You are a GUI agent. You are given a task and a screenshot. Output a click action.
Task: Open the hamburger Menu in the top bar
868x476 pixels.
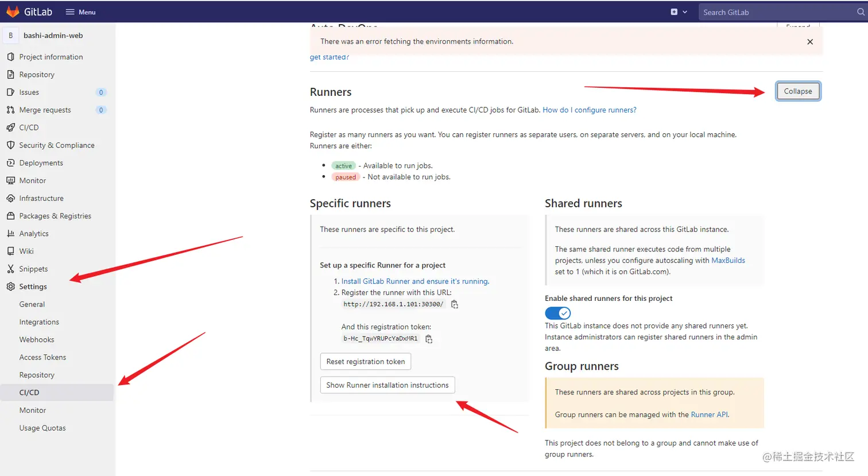coord(80,12)
